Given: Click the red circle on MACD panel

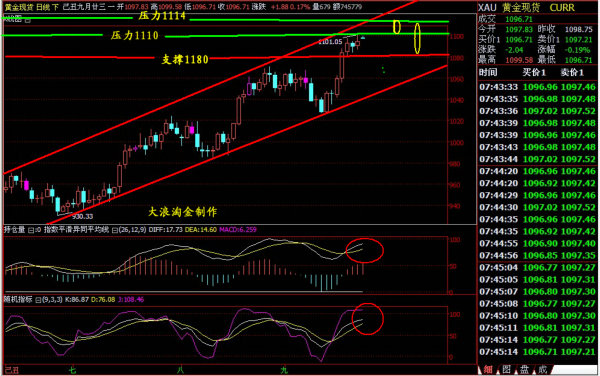Looking at the screenshot, I should (364, 250).
